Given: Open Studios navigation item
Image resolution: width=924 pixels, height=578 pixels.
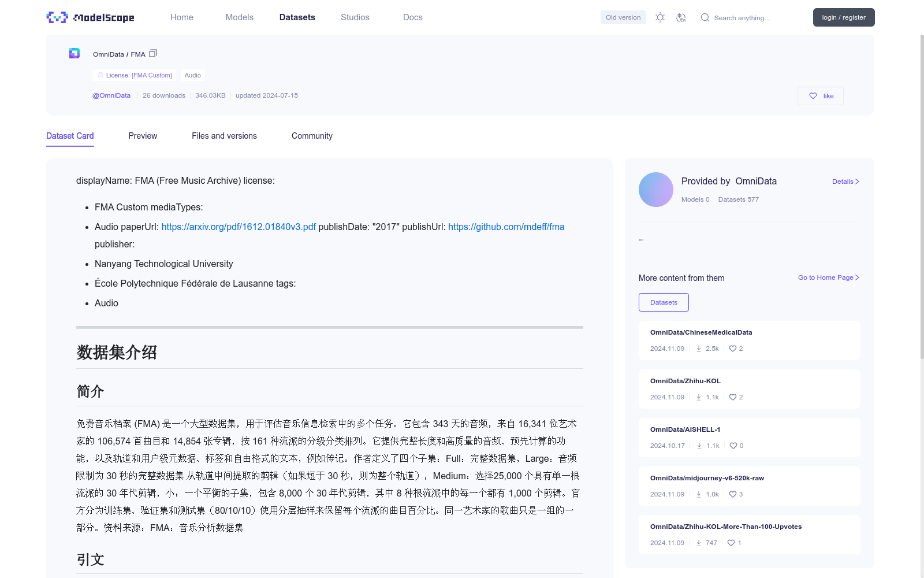Looking at the screenshot, I should (x=355, y=17).
